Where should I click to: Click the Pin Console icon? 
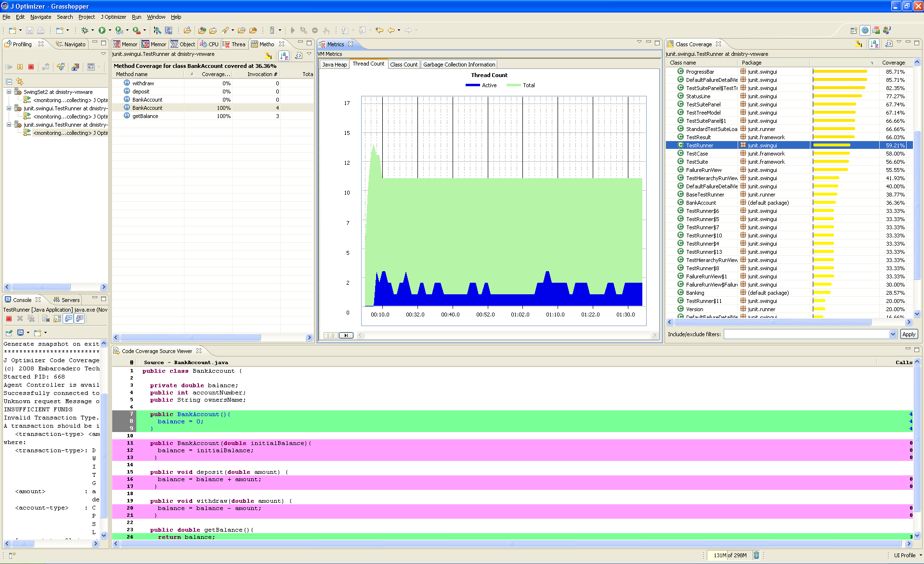(x=9, y=333)
